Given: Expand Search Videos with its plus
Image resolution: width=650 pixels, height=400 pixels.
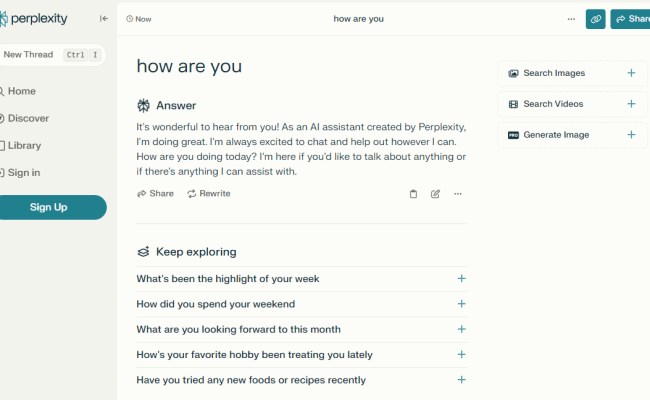Looking at the screenshot, I should (x=631, y=104).
